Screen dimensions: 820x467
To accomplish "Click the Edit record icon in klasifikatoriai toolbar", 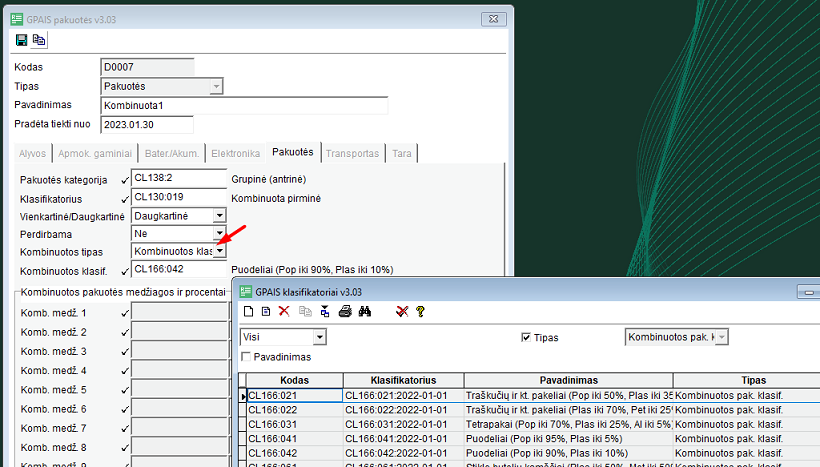I will [x=266, y=312].
